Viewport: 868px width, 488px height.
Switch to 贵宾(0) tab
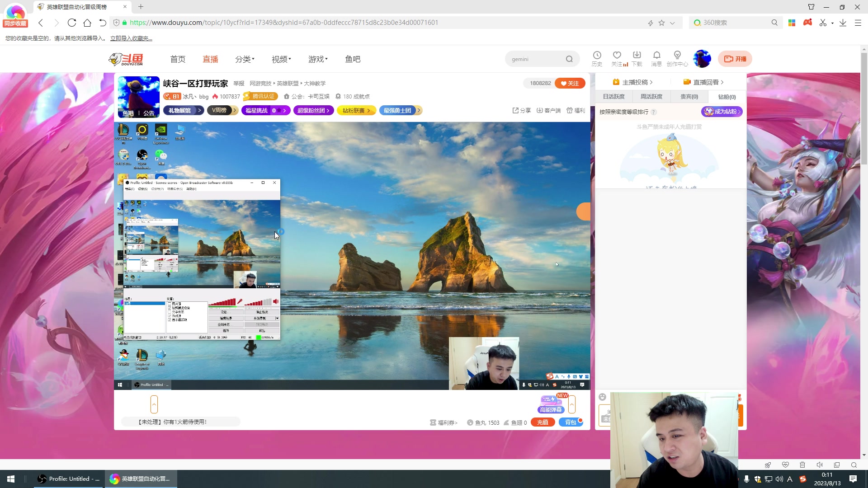coord(689,97)
